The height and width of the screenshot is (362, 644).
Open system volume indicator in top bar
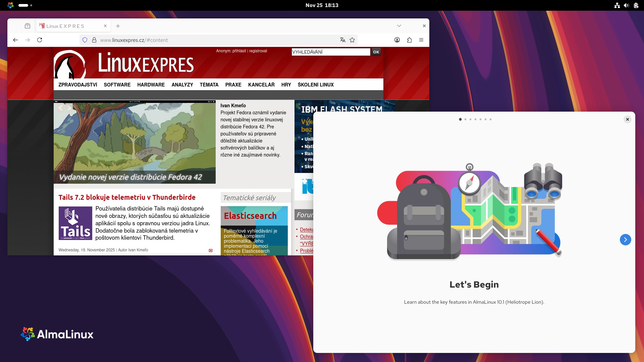pyautogui.click(x=626, y=5)
